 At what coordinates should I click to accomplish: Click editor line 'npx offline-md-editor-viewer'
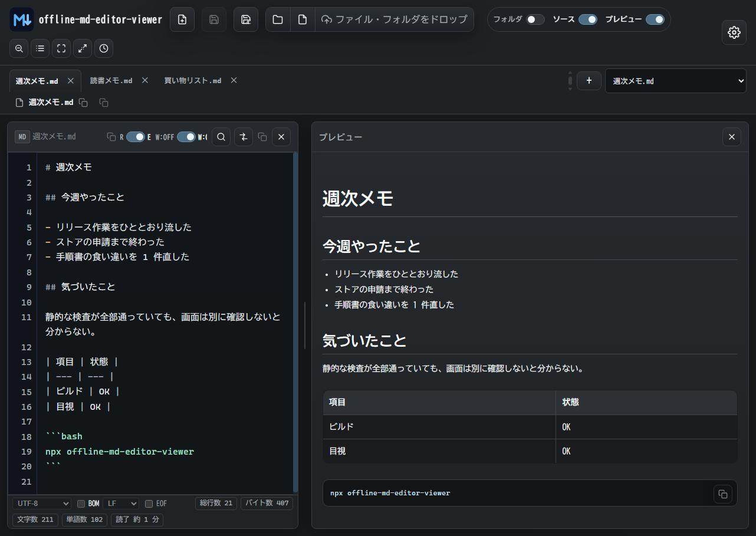120,451
